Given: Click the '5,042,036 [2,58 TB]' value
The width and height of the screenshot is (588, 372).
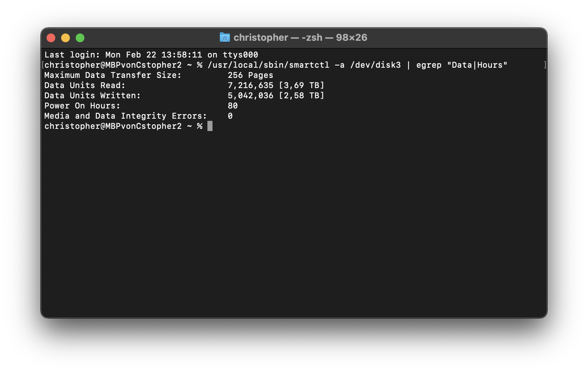Looking at the screenshot, I should [x=276, y=96].
